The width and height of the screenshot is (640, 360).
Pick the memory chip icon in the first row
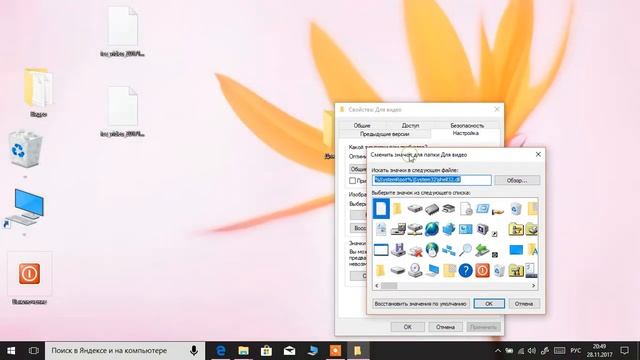[x=431, y=209]
